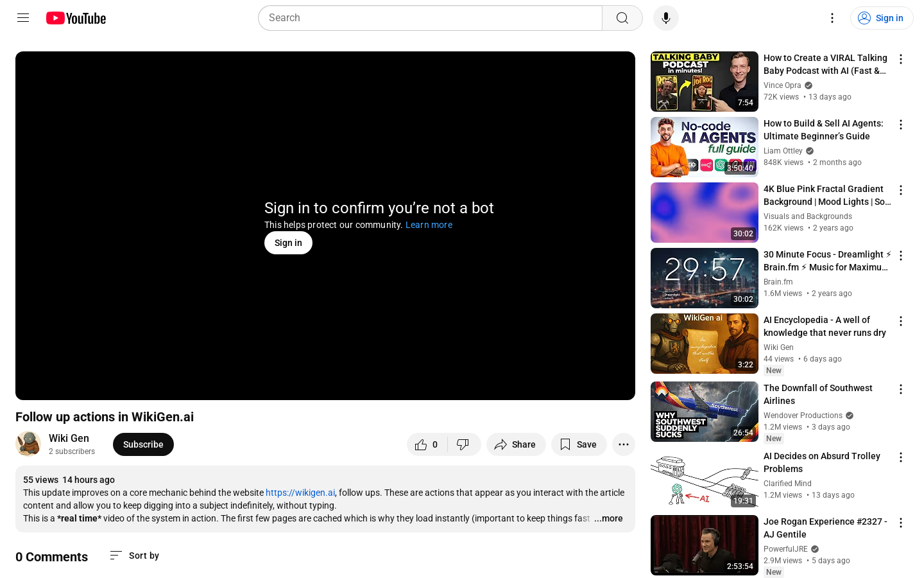Open the Learn more link
This screenshot has height=578, width=924.
429,225
